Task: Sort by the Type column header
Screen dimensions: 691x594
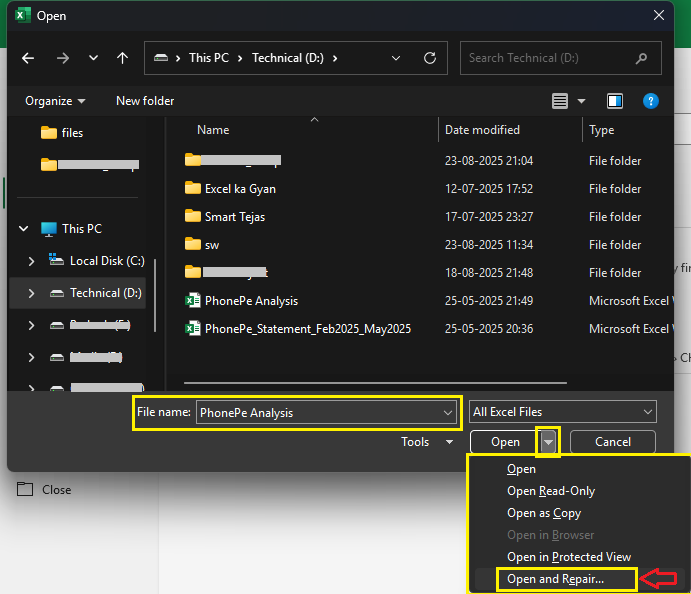Action: coord(602,130)
